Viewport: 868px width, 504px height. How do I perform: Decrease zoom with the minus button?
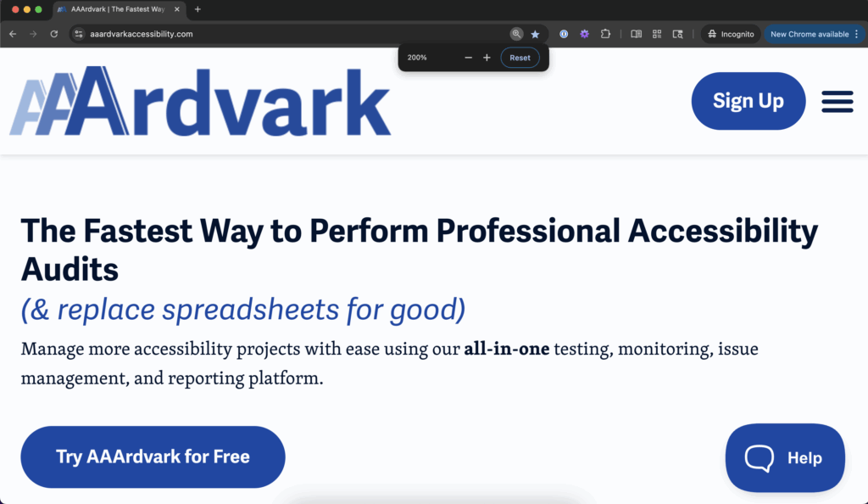point(468,58)
